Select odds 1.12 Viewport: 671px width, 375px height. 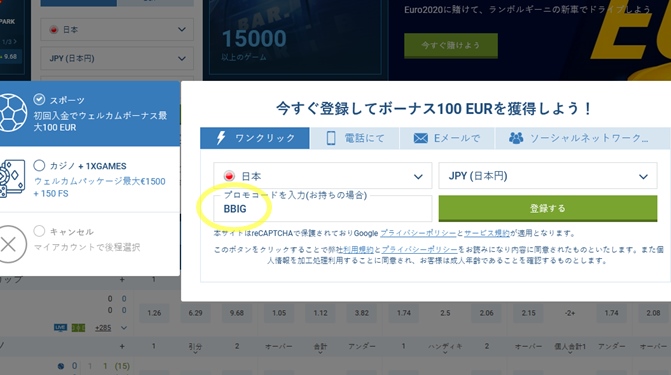tap(320, 313)
